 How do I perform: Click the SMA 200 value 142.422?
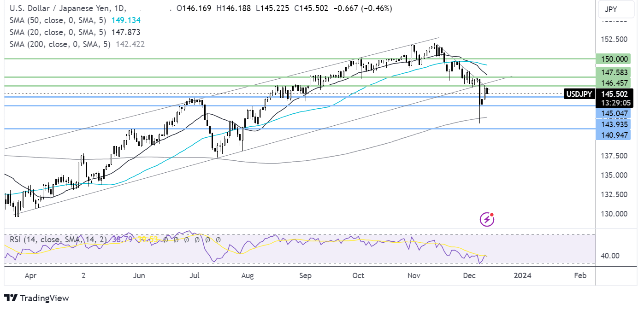[130, 44]
